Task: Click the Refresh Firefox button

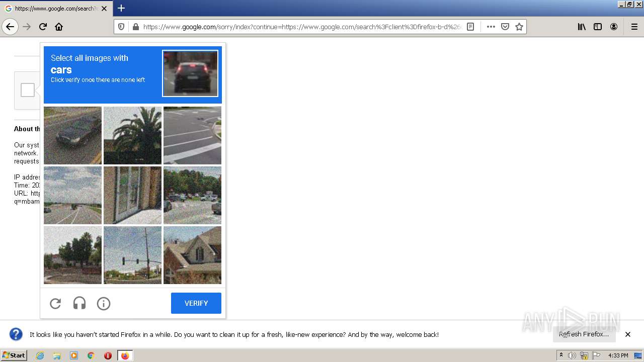Action: (x=584, y=334)
